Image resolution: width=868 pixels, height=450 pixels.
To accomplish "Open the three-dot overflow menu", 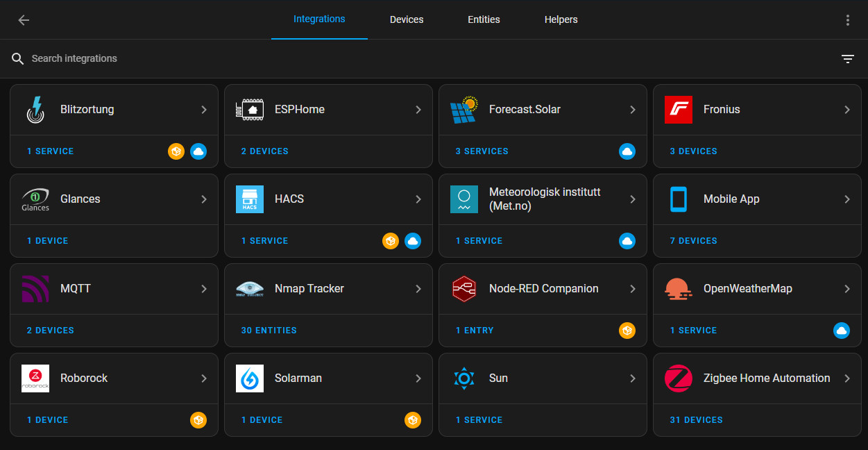I will coord(847,20).
